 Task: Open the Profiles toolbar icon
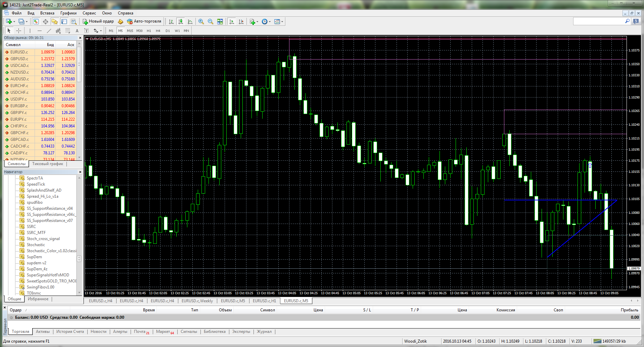click(x=21, y=22)
